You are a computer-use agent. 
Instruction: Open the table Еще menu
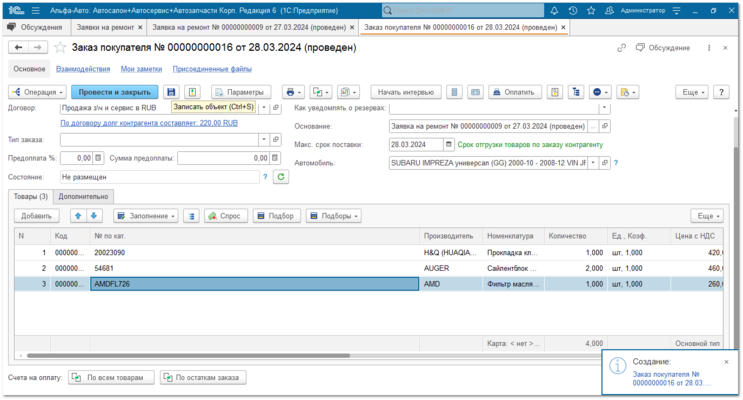click(707, 216)
